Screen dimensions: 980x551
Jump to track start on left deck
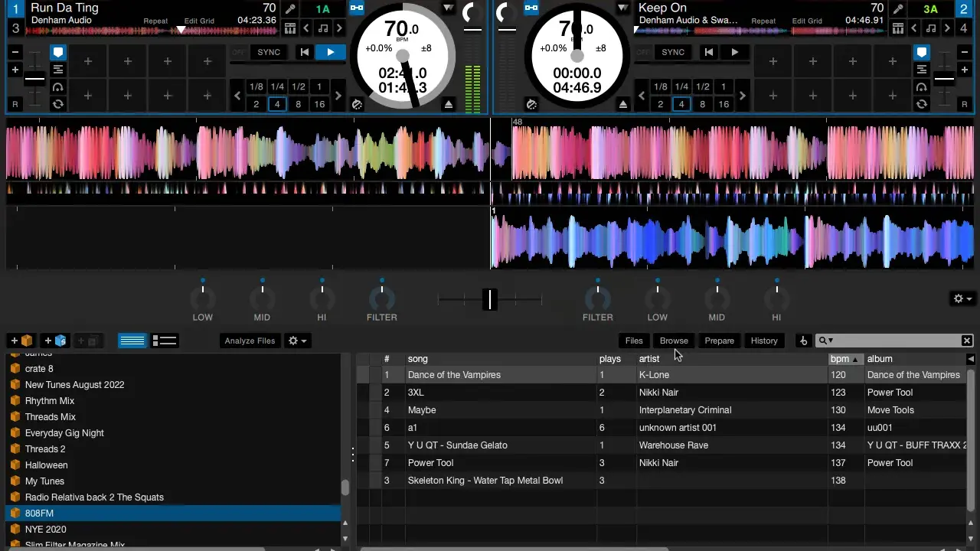(305, 52)
